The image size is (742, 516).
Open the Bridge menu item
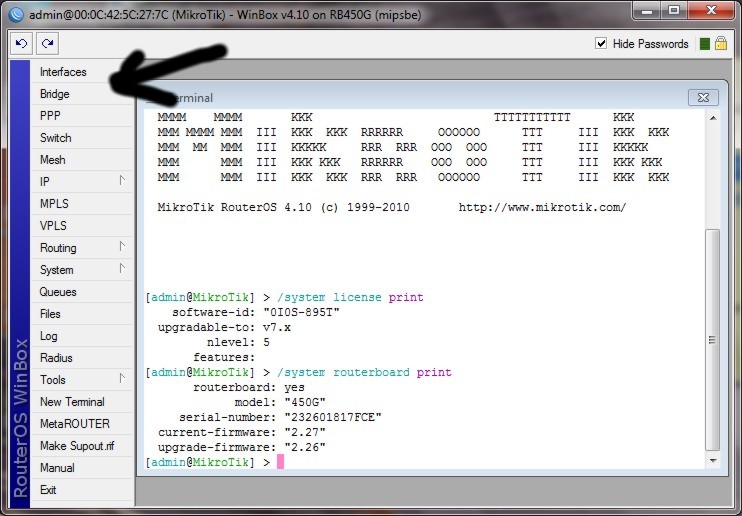point(82,94)
